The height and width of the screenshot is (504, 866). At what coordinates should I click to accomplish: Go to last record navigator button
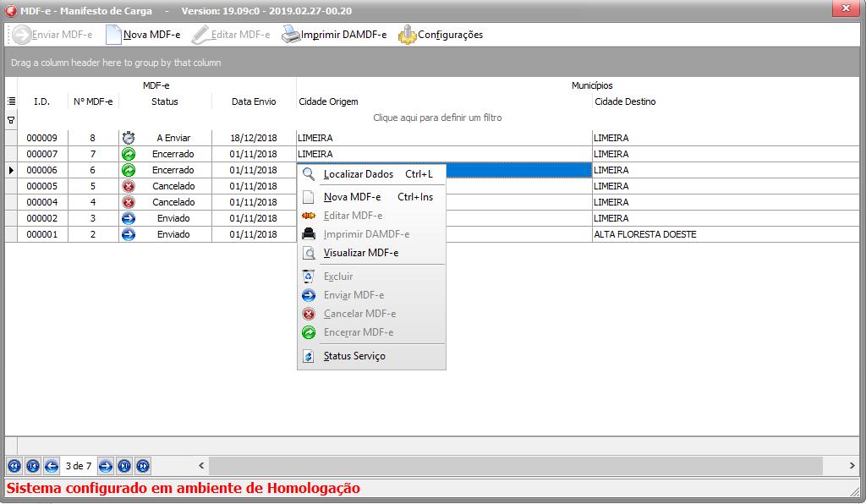143,467
